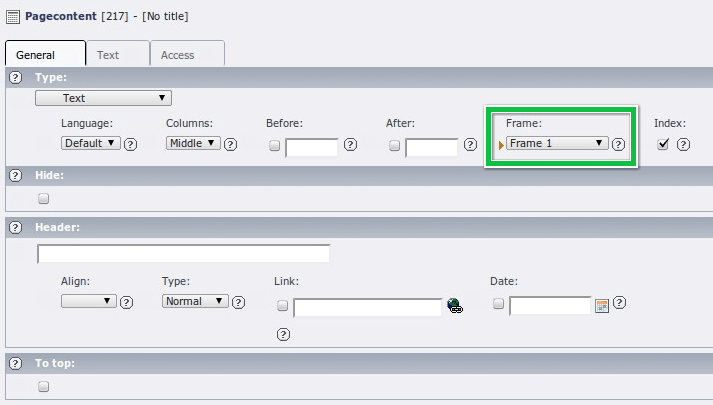Click the Pagecontent record icon

point(13,16)
